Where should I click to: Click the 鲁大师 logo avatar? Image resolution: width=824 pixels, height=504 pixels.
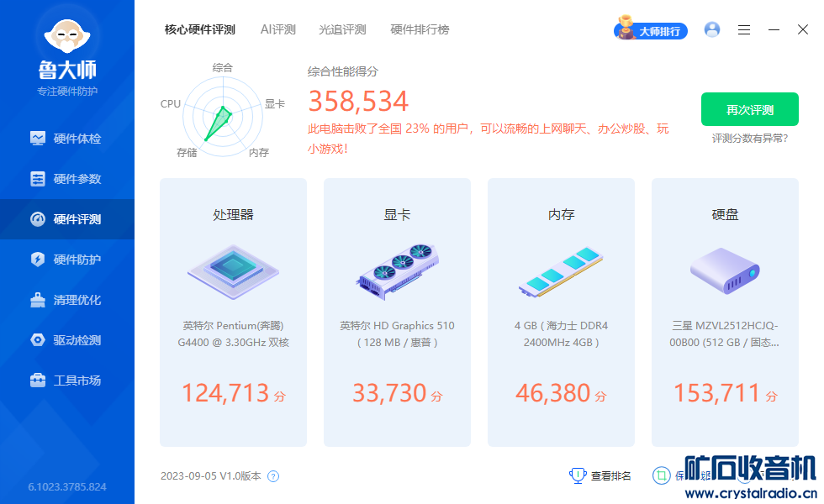click(67, 37)
